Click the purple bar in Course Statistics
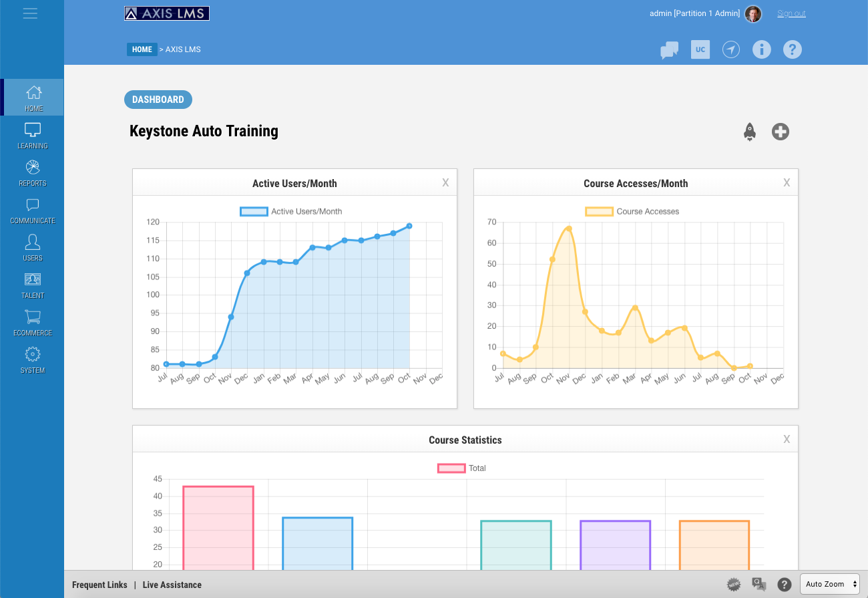This screenshot has height=598, width=868. tap(615, 545)
